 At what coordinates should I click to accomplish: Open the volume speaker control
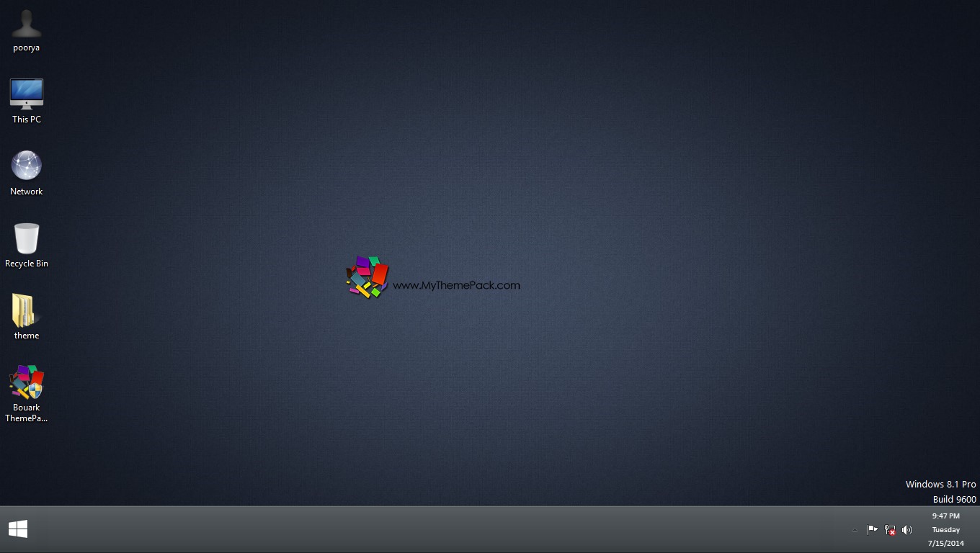[x=907, y=530]
